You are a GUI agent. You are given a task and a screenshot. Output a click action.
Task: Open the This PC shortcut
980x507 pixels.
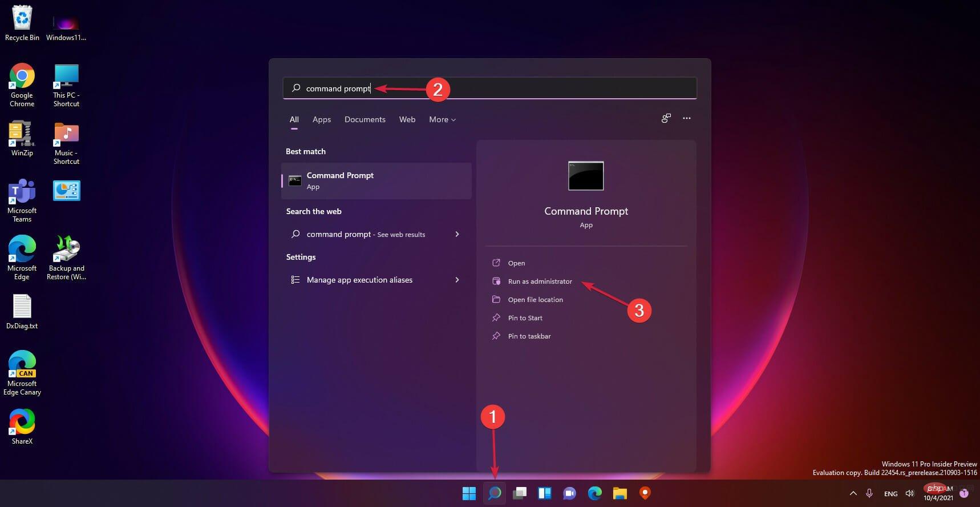[66, 84]
